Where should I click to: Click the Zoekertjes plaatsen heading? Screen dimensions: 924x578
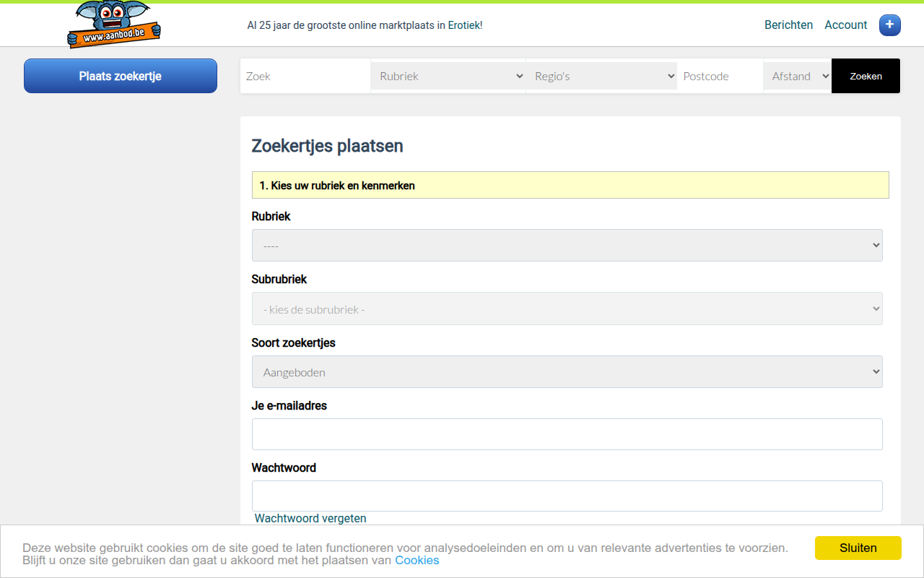(327, 146)
